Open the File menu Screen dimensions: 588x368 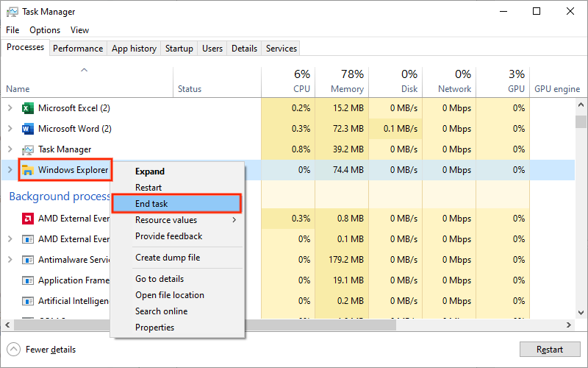coord(12,30)
